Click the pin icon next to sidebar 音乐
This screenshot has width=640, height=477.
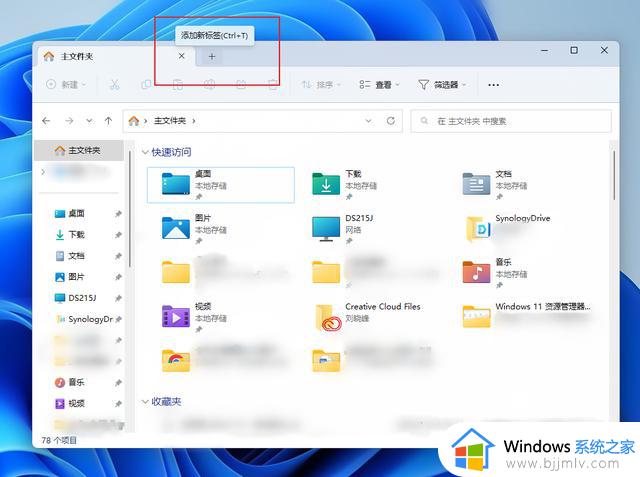coord(118,383)
